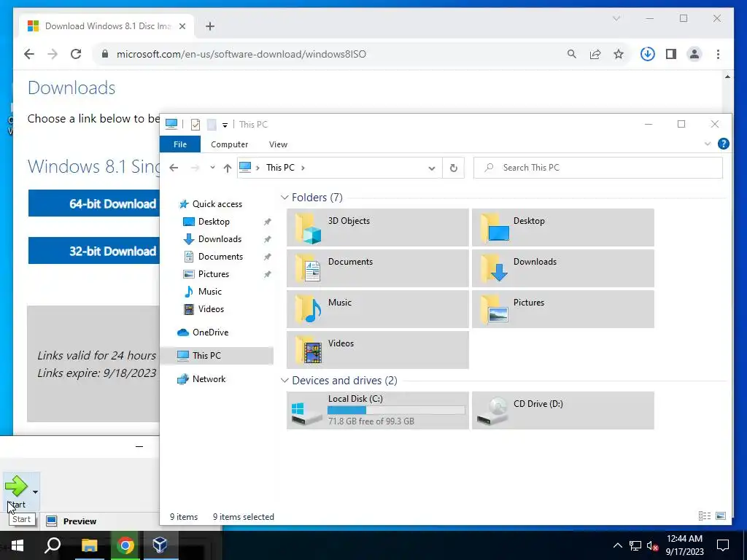Open Customize Quick Access Toolbar arrow
Image resolution: width=747 pixels, height=560 pixels.
tap(225, 125)
